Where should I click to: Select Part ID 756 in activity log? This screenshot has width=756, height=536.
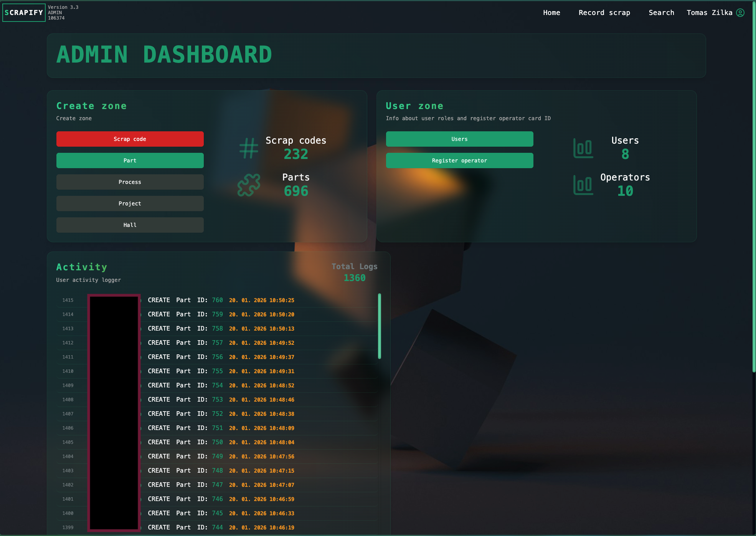[x=217, y=357]
